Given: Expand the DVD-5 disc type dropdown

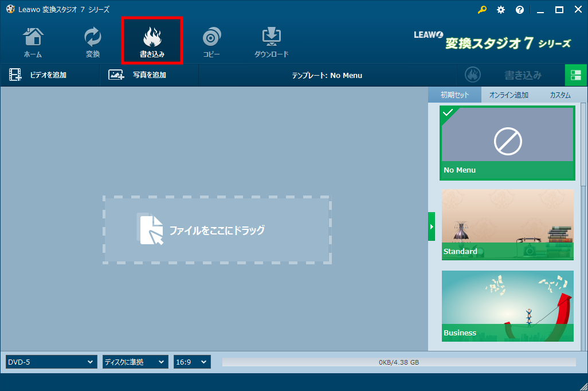Looking at the screenshot, I should (x=51, y=362).
